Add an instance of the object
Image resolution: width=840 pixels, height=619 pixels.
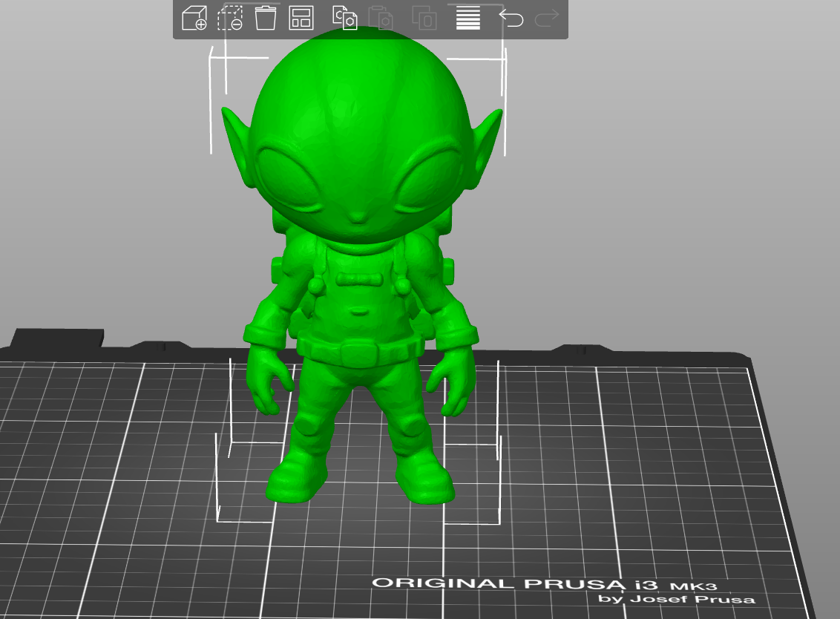(424, 18)
